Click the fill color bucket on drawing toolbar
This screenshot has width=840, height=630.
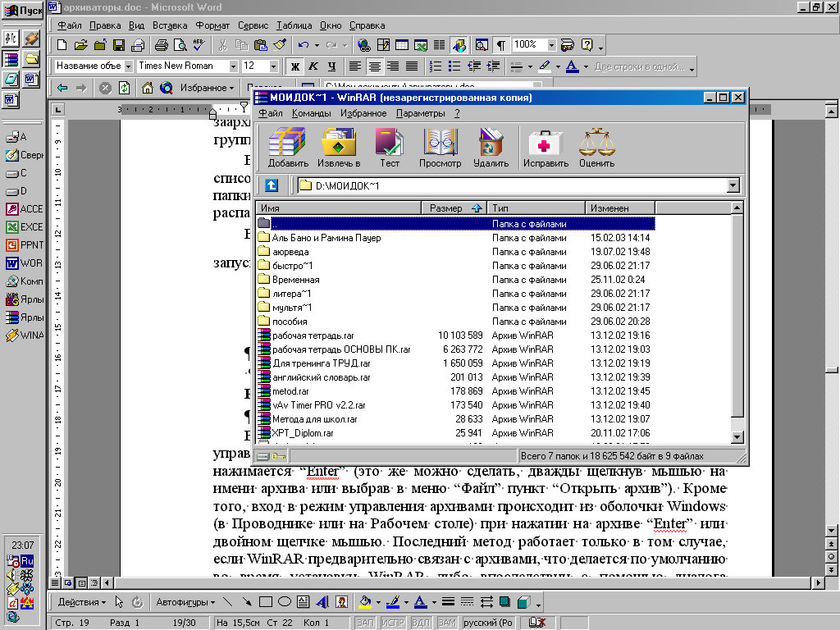(x=366, y=602)
